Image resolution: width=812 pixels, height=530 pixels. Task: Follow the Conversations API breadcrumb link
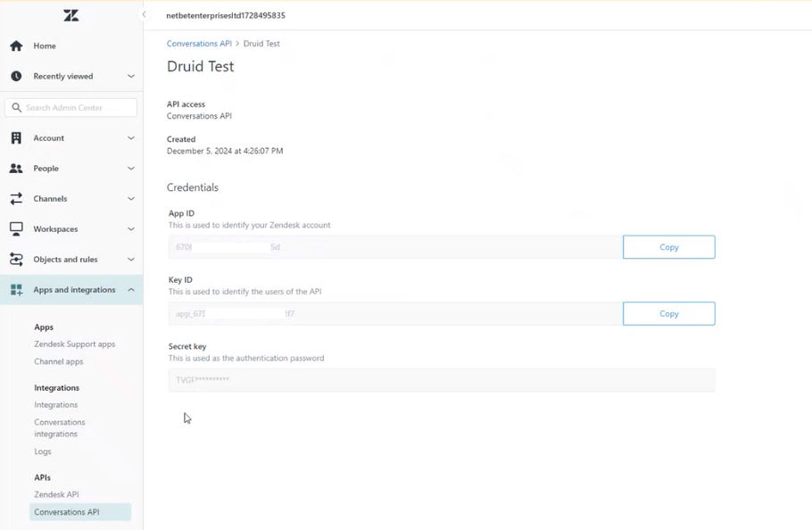pos(199,44)
